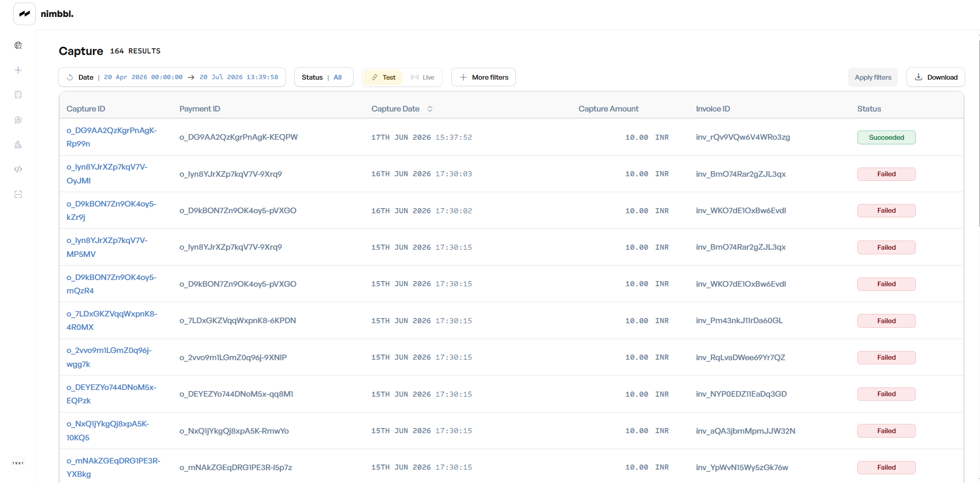The width and height of the screenshot is (980, 483).
Task: Click payment ID o_7LDxGKZVqqWxpnK8-6KPDN
Action: coord(238,321)
